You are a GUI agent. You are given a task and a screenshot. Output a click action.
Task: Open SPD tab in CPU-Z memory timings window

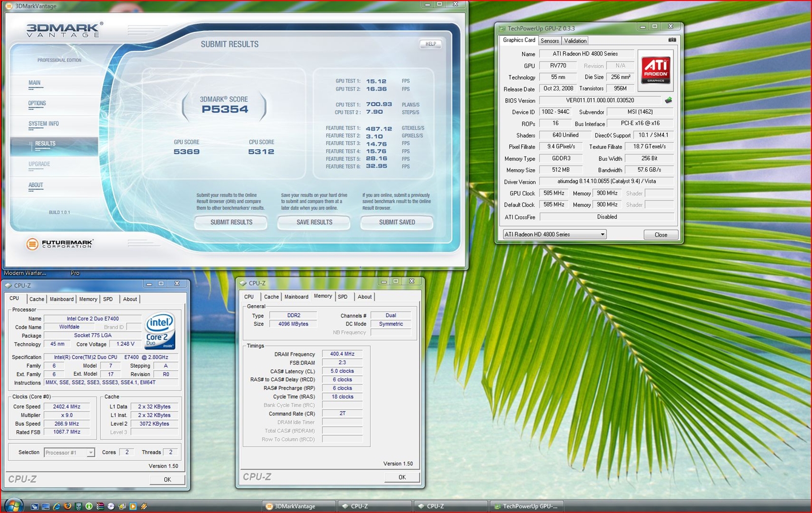click(x=343, y=297)
